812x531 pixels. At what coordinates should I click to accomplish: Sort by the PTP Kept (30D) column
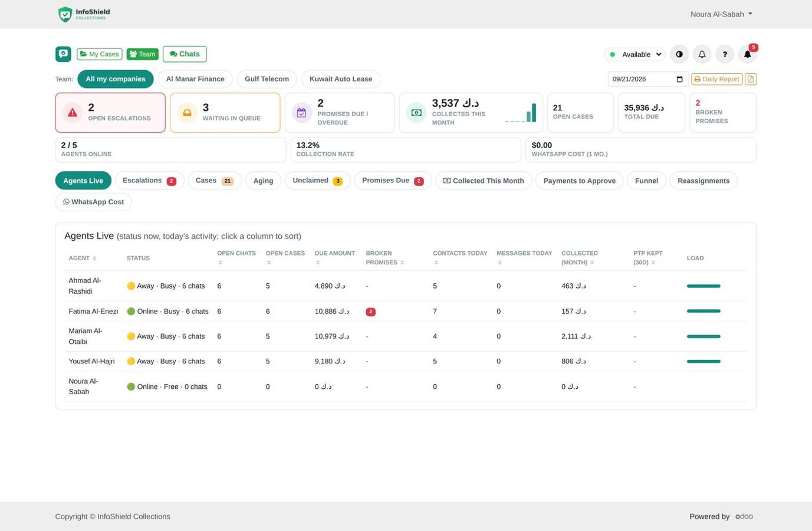pos(648,258)
